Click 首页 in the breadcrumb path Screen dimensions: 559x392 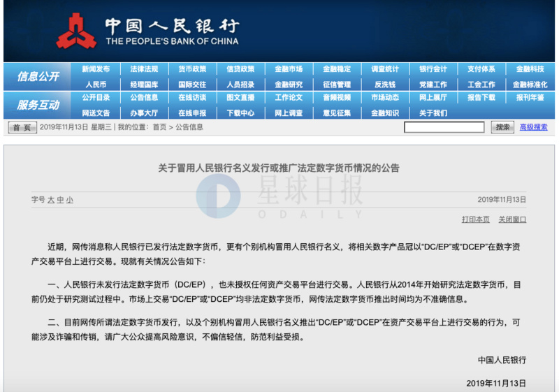pos(159,127)
